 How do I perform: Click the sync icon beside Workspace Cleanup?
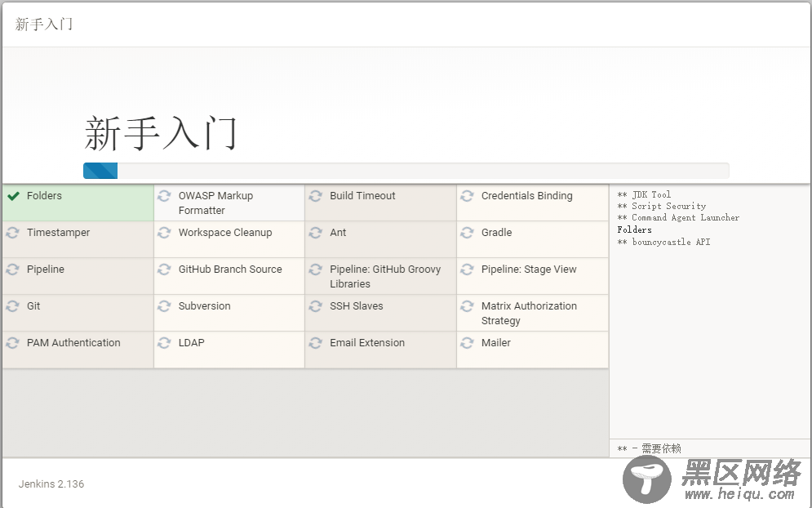[164, 233]
